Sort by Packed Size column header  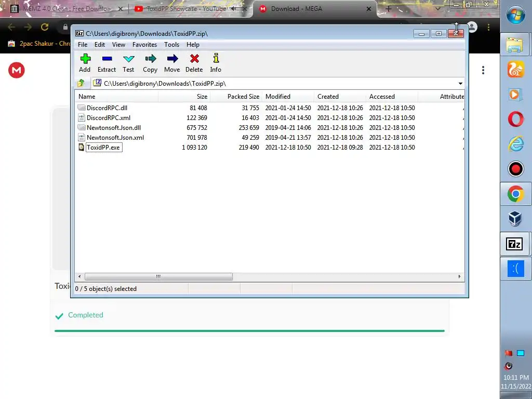pyautogui.click(x=236, y=96)
